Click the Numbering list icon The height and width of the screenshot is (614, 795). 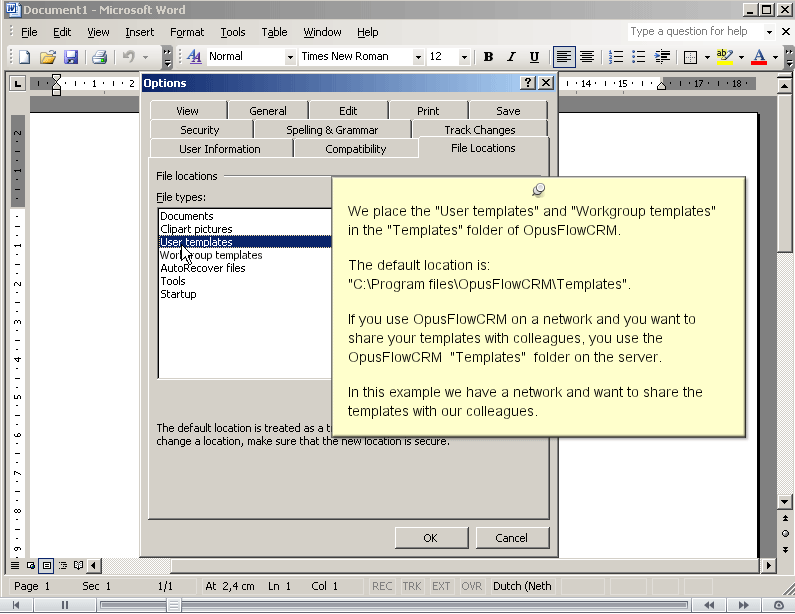pos(616,57)
